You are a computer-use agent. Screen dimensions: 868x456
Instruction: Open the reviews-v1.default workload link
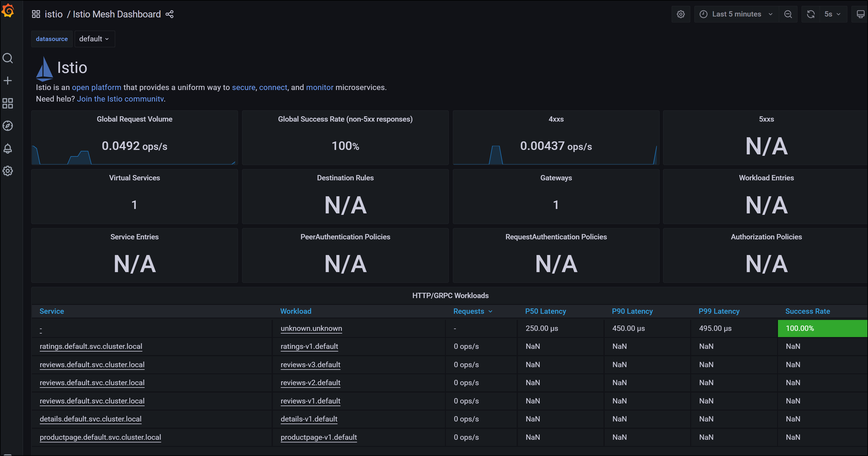coord(310,401)
